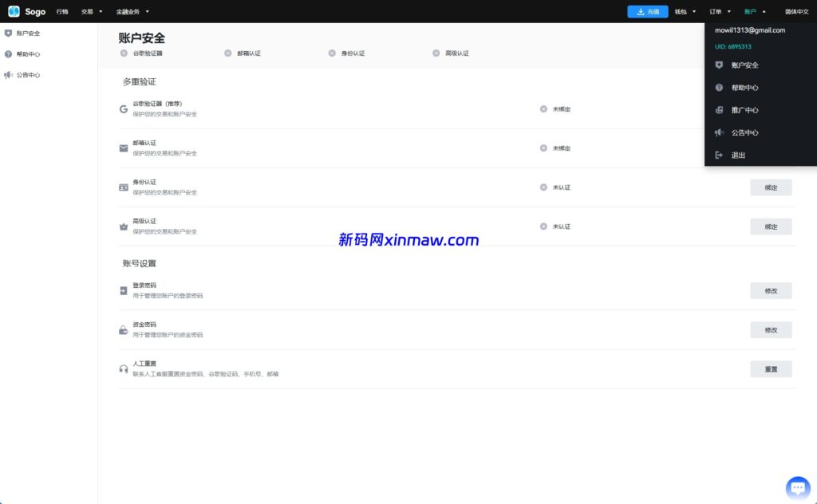Expand the 交易 dropdown in top navigation
The image size is (817, 504).
point(92,12)
